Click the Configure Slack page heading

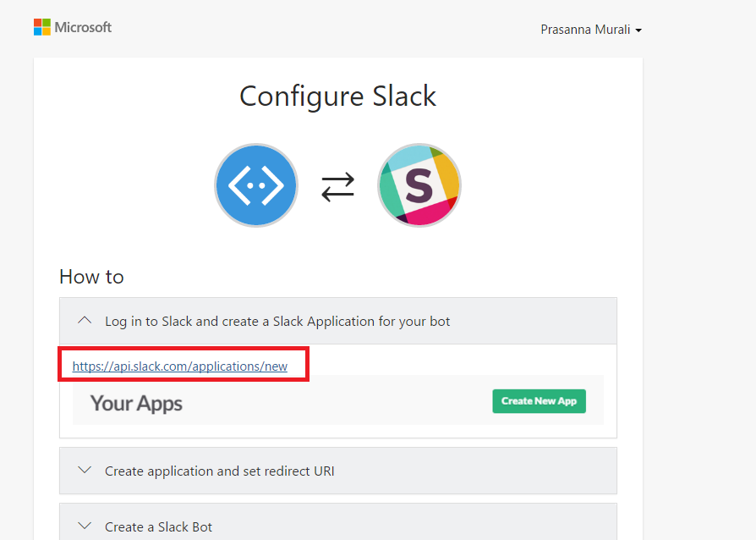(x=337, y=96)
